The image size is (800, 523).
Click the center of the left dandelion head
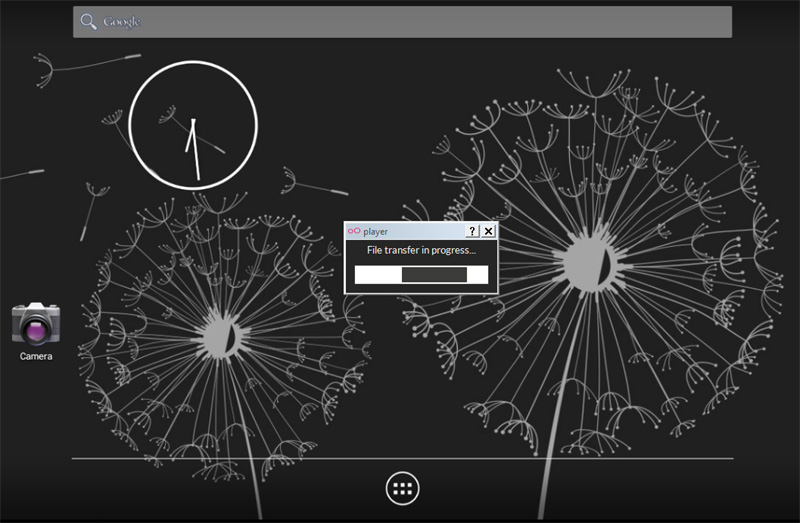point(218,335)
